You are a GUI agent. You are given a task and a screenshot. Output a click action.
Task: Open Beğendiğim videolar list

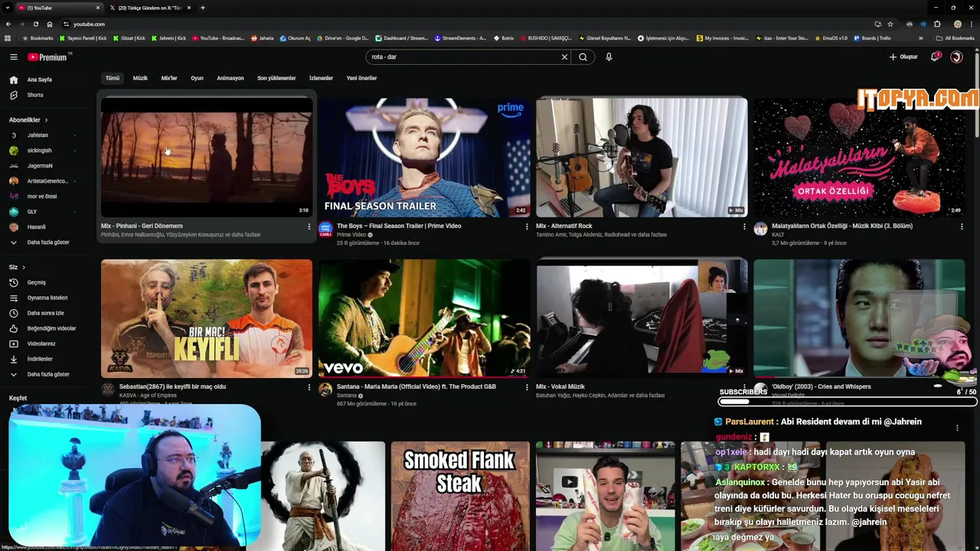tap(51, 328)
